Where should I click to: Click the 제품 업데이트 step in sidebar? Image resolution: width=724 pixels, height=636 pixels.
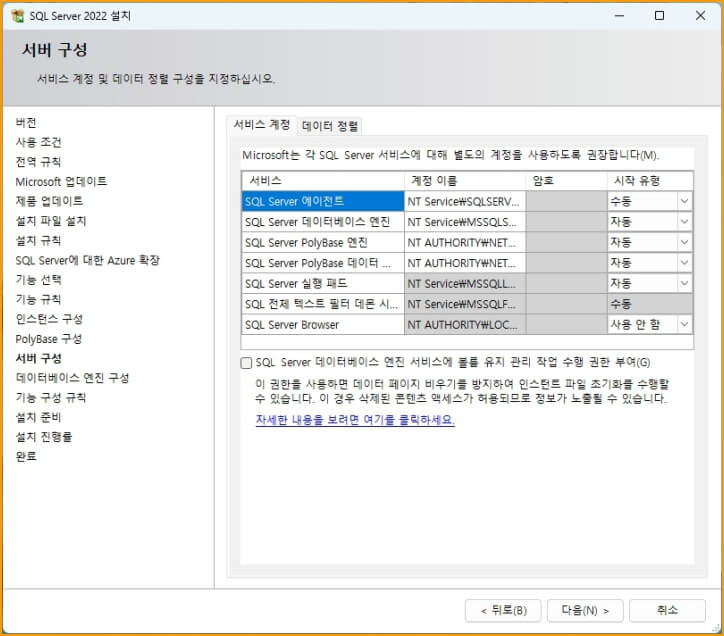[49, 201]
